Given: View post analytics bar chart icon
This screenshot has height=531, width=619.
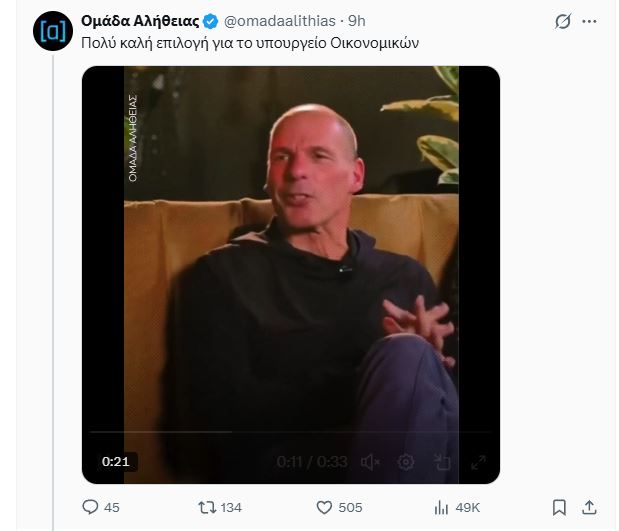Looking at the screenshot, I should pos(441,507).
